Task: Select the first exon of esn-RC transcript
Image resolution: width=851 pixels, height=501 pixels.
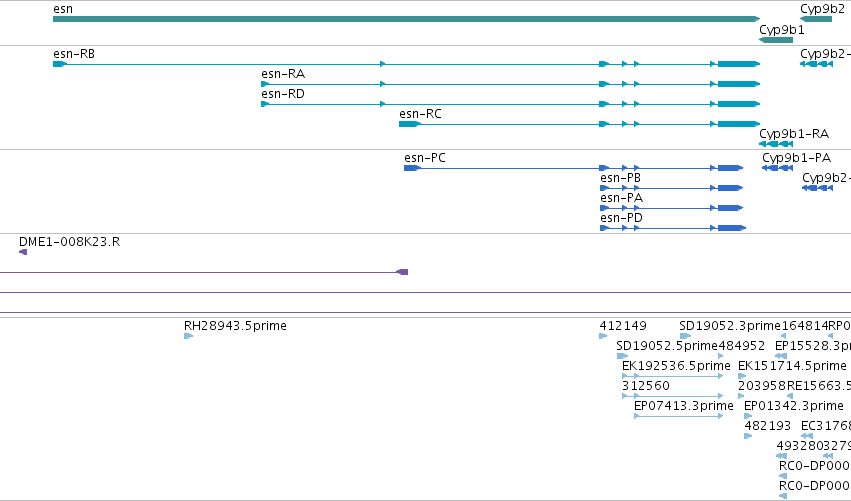Action: (410, 124)
